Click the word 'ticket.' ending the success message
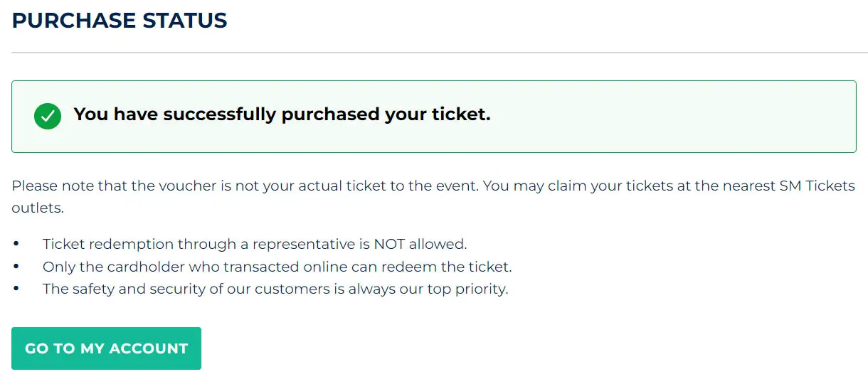This screenshot has width=868, height=384. pos(462,114)
